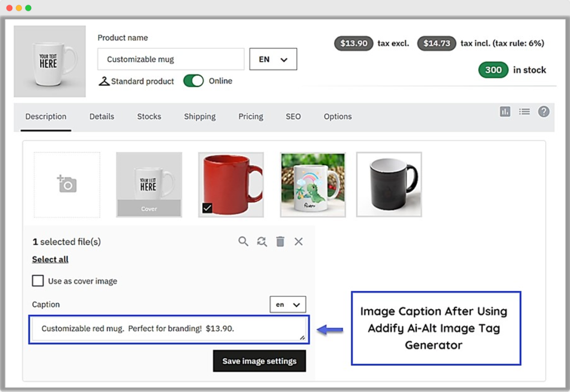Select the black mug thumbnail
Image resolution: width=570 pixels, height=392 pixels.
[389, 185]
